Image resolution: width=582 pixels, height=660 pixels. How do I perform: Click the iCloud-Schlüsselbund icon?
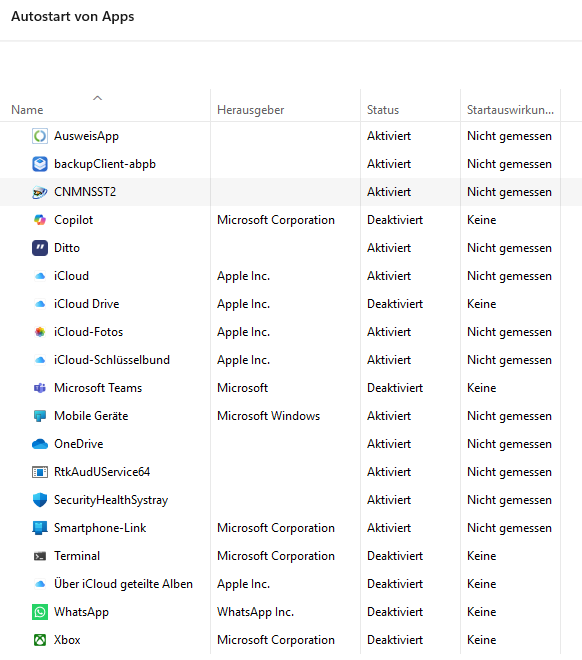40,360
